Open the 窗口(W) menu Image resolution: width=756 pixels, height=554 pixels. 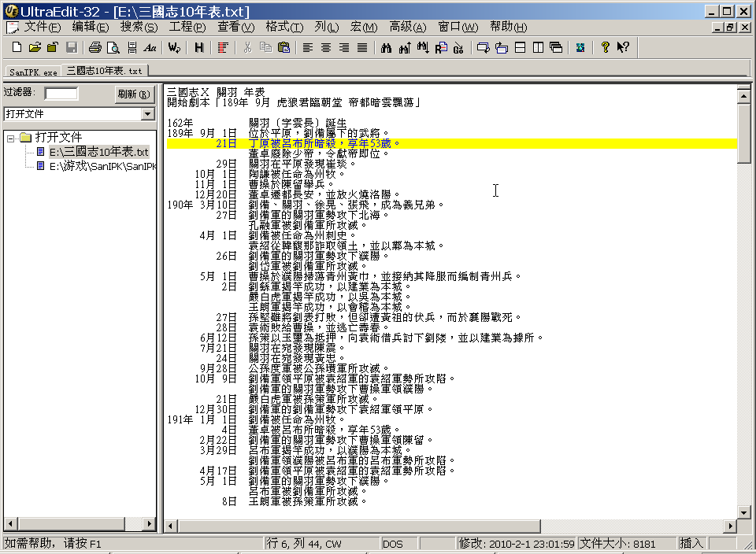coord(458,27)
